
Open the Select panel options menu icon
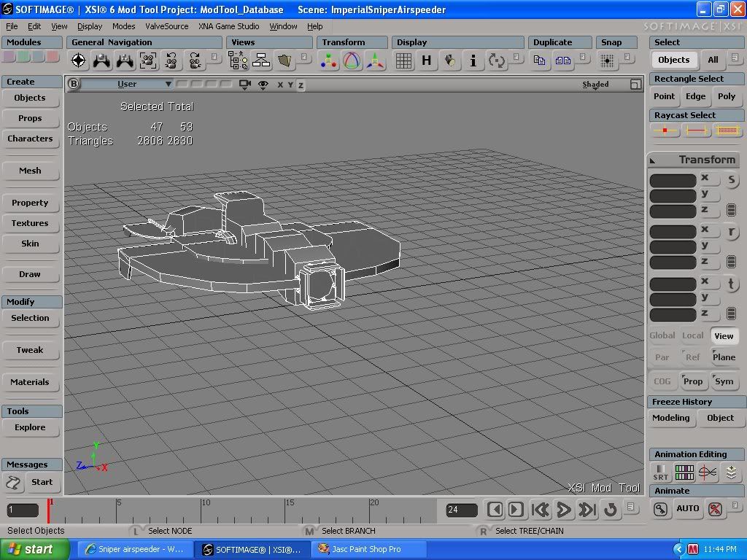coord(735,58)
